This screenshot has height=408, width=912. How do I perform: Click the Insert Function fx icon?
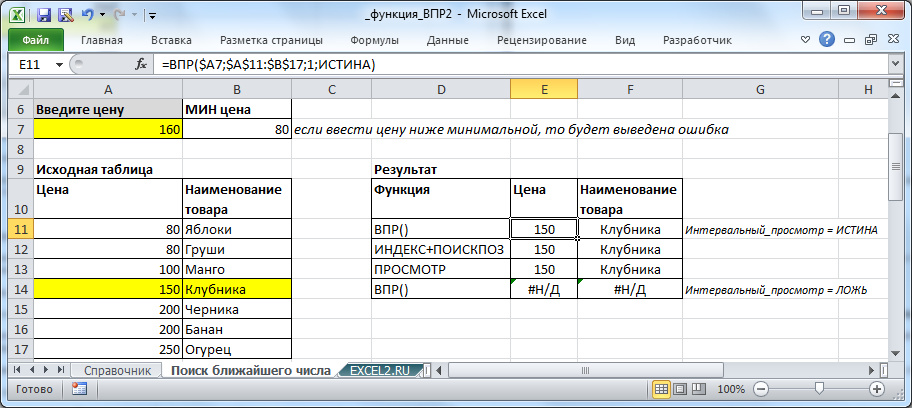coord(141,64)
